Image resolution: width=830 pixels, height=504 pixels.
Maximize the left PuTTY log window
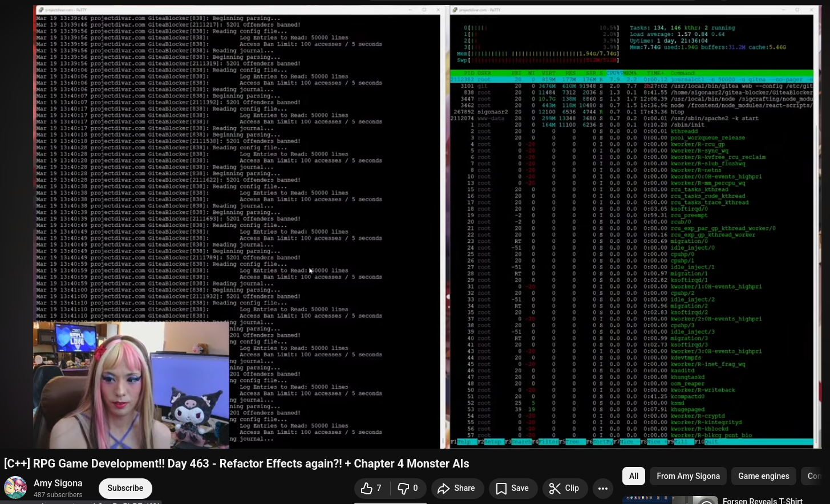tap(424, 10)
